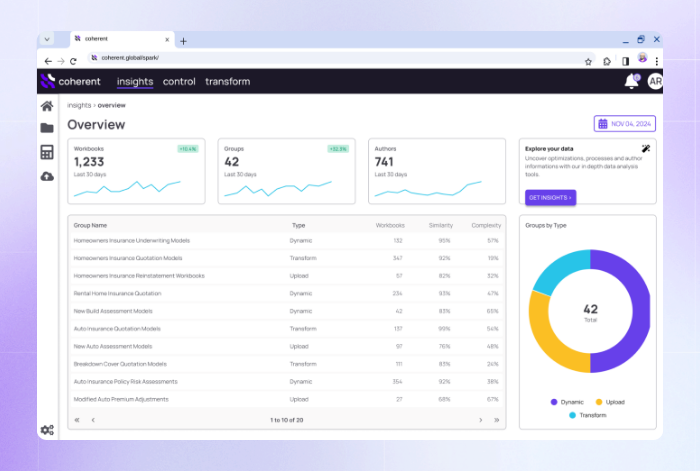Toggle Upload series in chart legend
700x471 pixels.
(x=610, y=402)
